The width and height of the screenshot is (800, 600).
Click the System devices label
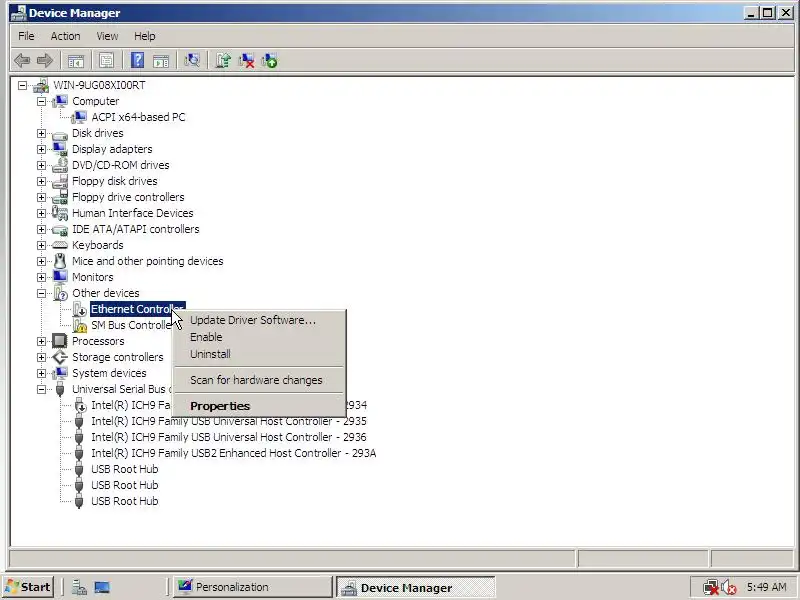pos(109,373)
